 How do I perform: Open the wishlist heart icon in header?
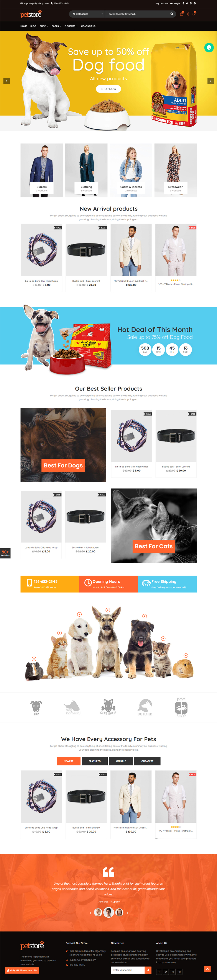(x=194, y=14)
